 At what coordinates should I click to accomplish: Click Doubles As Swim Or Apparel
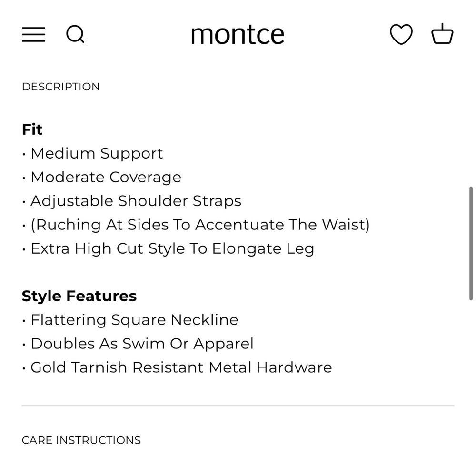138,344
